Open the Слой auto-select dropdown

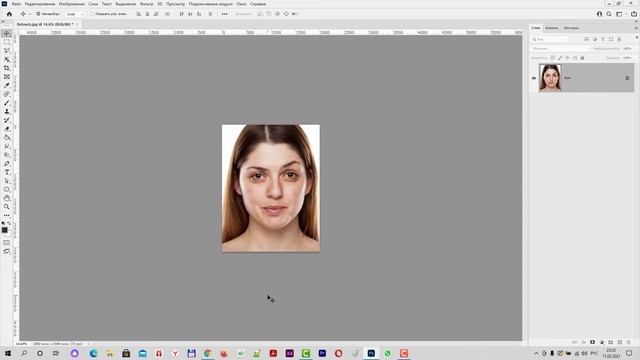75,14
